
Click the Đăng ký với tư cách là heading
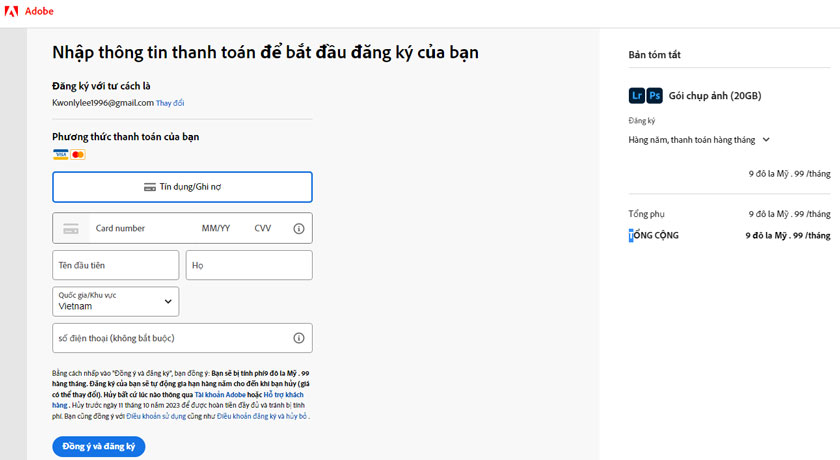pyautogui.click(x=101, y=86)
